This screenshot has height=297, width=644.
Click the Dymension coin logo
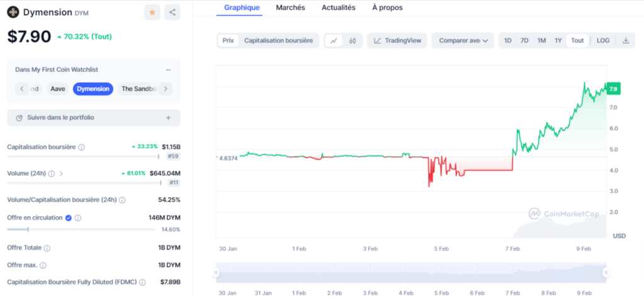13,13
